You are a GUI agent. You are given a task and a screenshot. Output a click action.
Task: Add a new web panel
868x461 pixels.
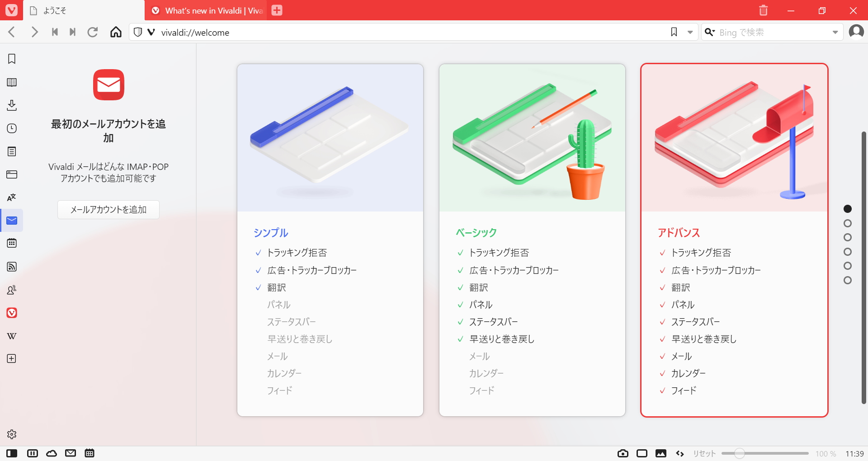click(x=12, y=358)
